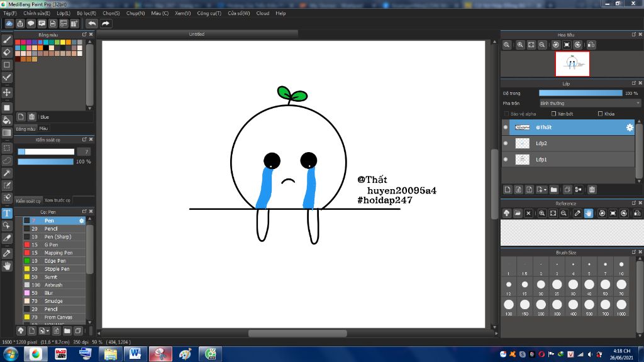
Task: Select the Smudge brush
Action: click(x=53, y=301)
